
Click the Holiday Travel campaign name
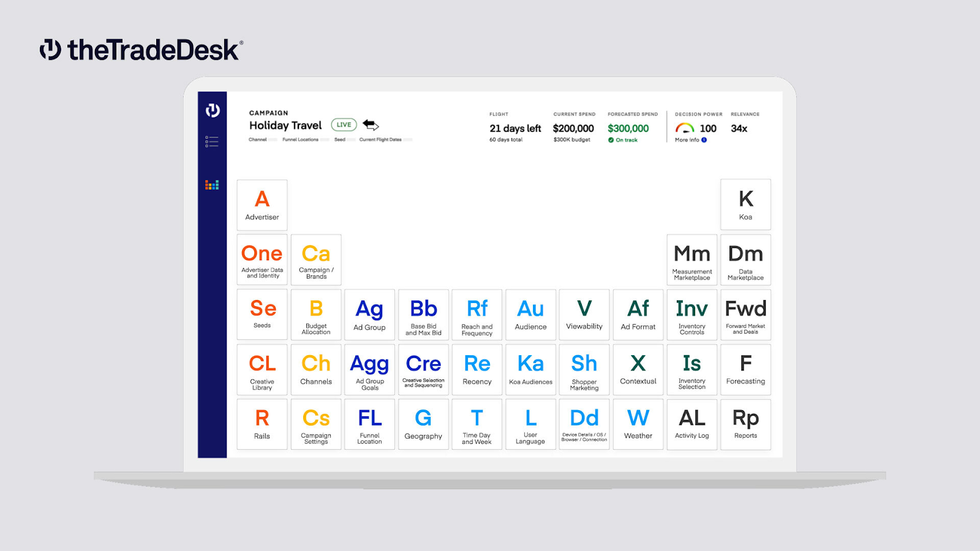point(285,126)
